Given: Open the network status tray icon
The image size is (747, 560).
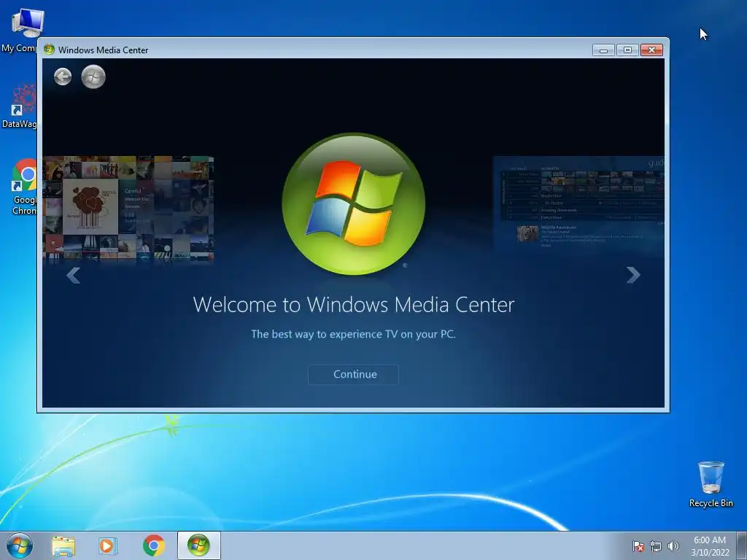Looking at the screenshot, I should [656, 546].
